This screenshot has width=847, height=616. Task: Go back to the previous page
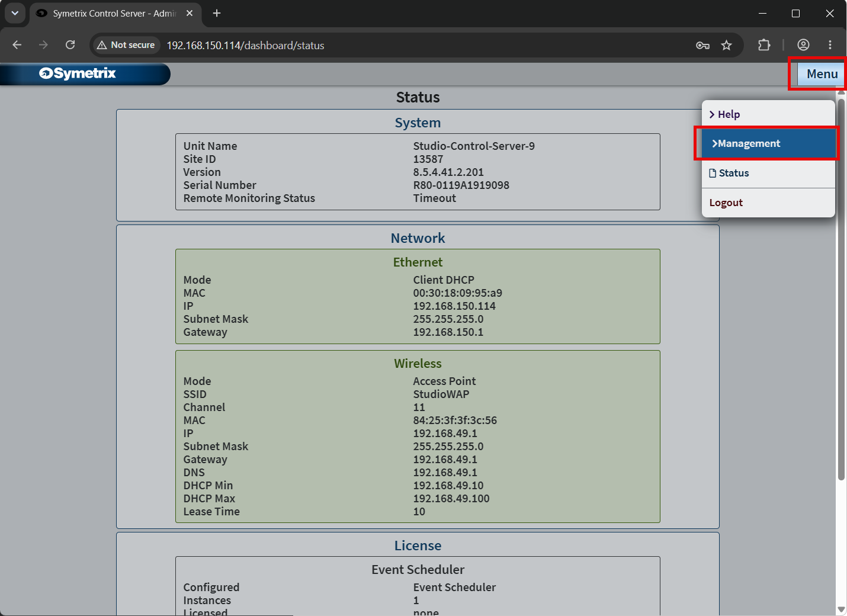17,45
